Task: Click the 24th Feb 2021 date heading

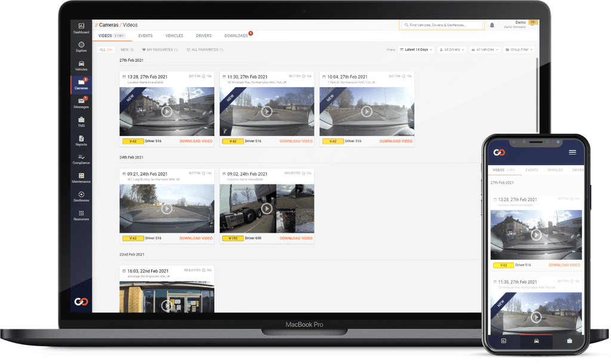Action: pos(131,158)
